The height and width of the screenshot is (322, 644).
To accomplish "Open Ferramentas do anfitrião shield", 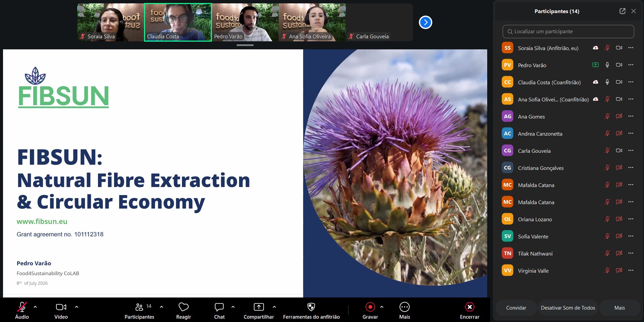I will [x=311, y=311].
